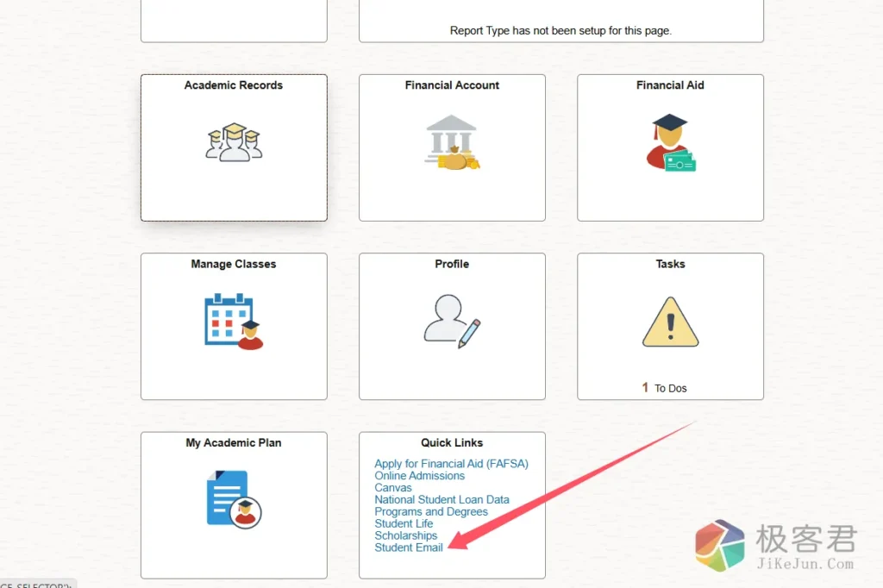This screenshot has width=883, height=588.
Task: Visit the Student Life link
Action: coord(404,524)
